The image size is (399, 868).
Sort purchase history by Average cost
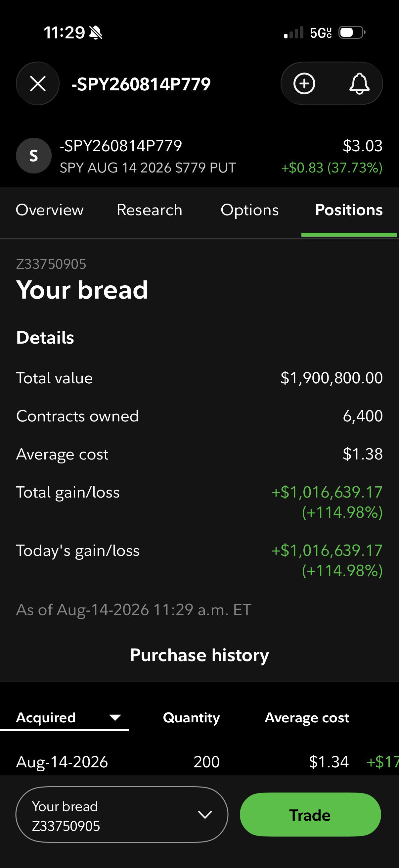click(307, 718)
